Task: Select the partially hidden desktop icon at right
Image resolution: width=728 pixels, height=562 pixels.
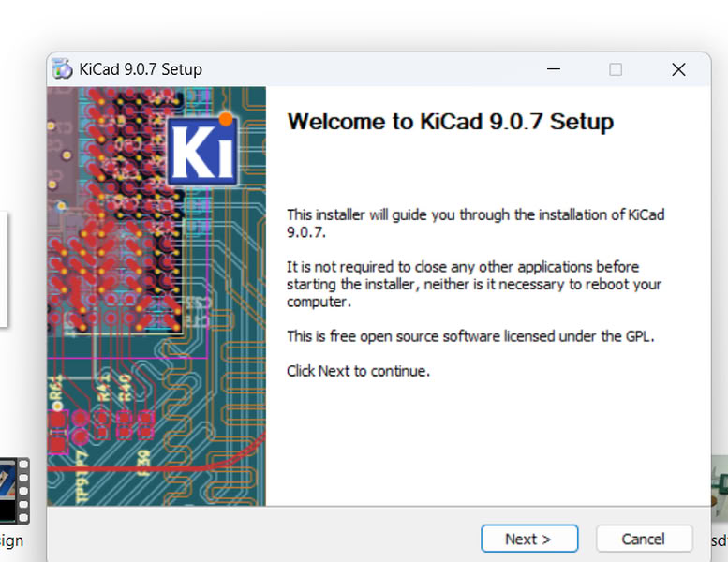Action: [x=718, y=487]
